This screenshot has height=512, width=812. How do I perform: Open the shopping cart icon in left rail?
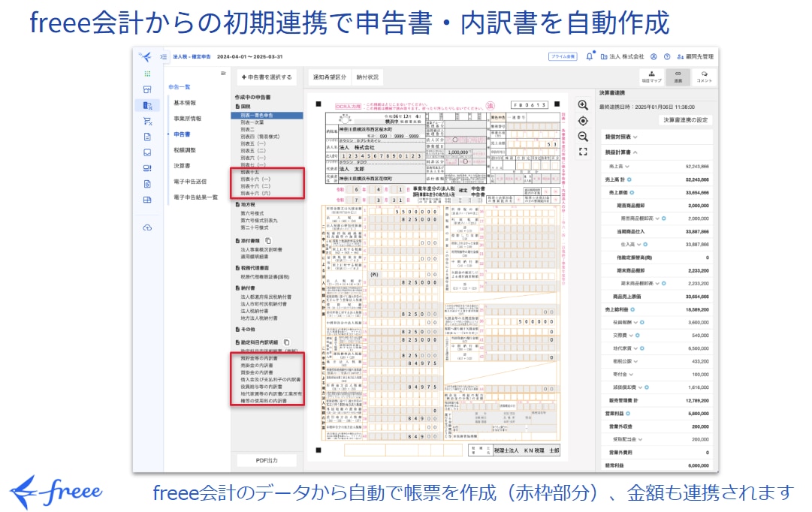(147, 121)
